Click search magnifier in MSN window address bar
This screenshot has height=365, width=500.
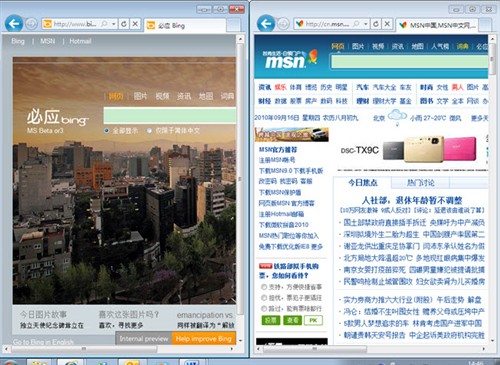point(356,24)
